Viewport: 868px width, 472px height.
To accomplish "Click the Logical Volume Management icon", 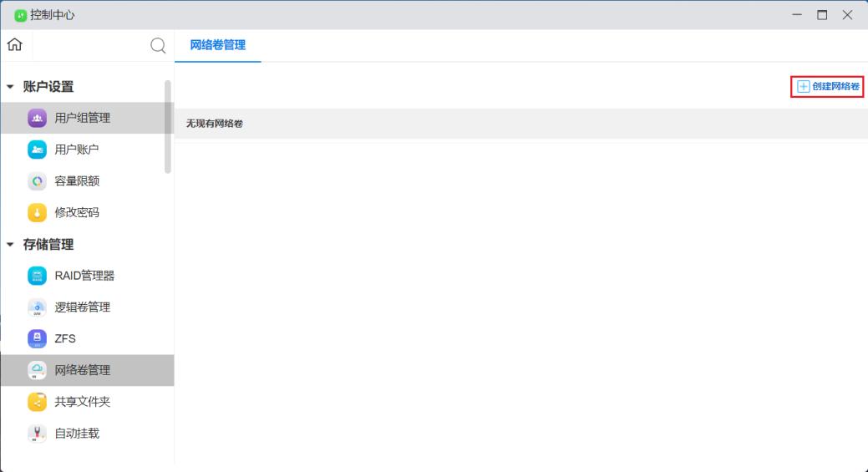I will 38,307.
